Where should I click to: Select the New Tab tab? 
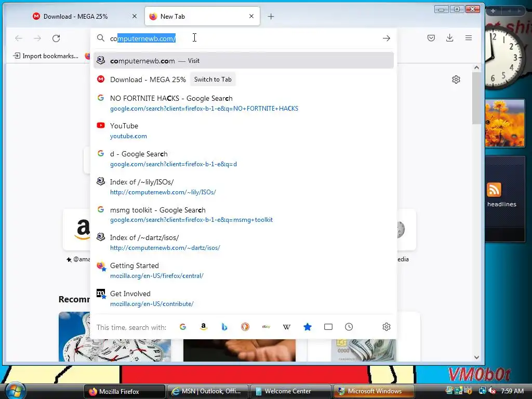click(x=202, y=16)
